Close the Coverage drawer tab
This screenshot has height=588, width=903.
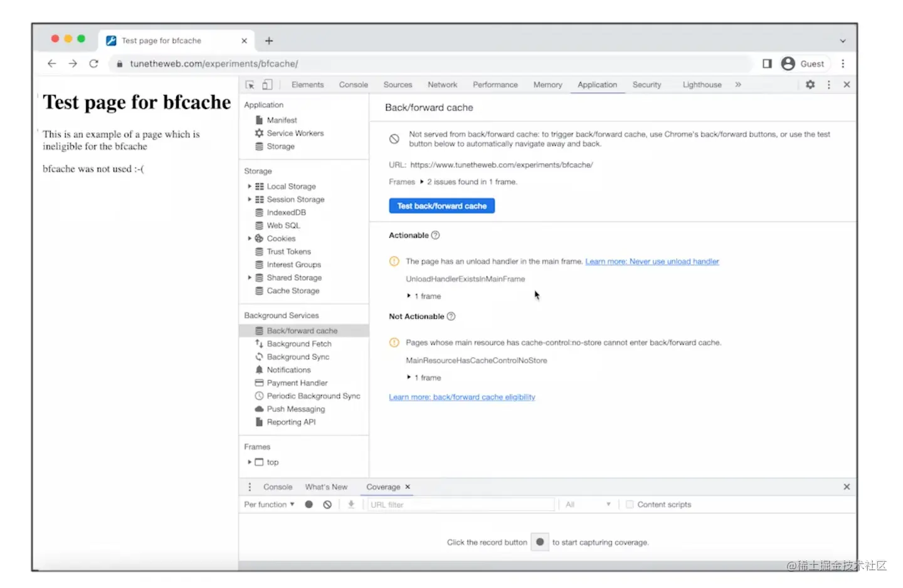[x=408, y=487]
